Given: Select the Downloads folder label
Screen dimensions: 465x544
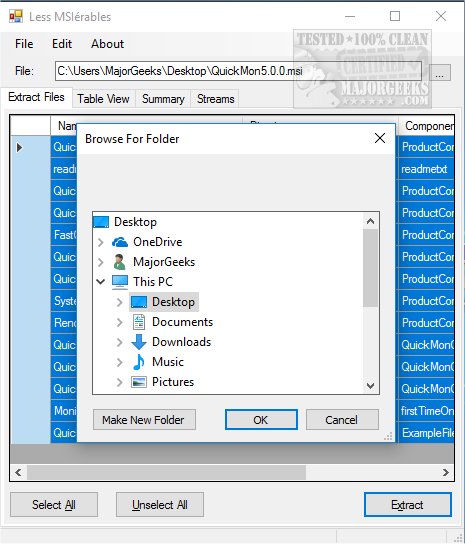Looking at the screenshot, I should pyautogui.click(x=181, y=342).
